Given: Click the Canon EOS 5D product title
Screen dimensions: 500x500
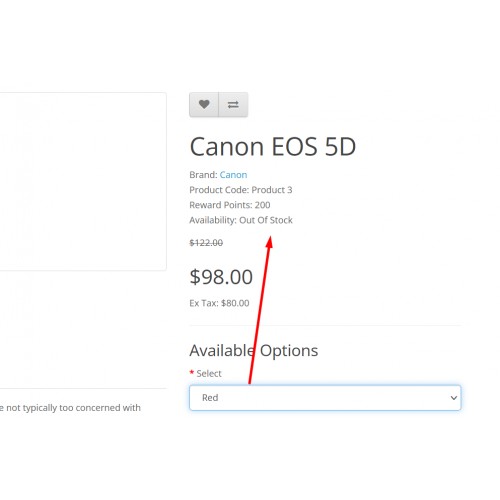Looking at the screenshot, I should click(273, 146).
